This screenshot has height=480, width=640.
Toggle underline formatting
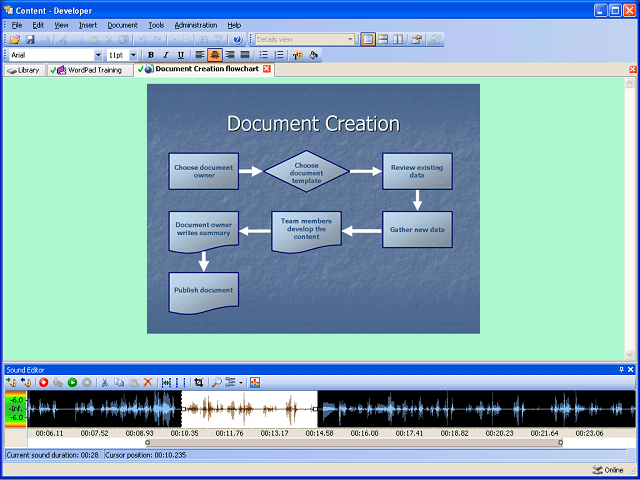click(181, 55)
